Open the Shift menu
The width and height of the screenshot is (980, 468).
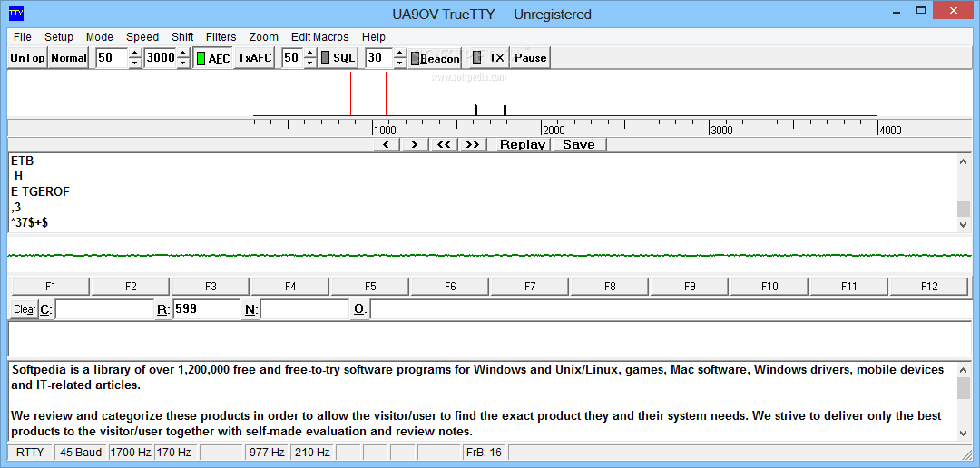click(x=182, y=37)
